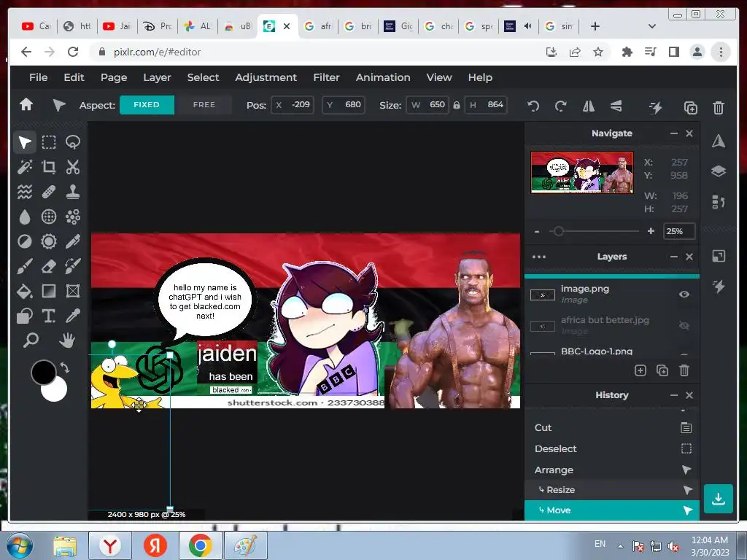Flip the layer horizontally
The height and width of the screenshot is (560, 747).
click(x=589, y=106)
